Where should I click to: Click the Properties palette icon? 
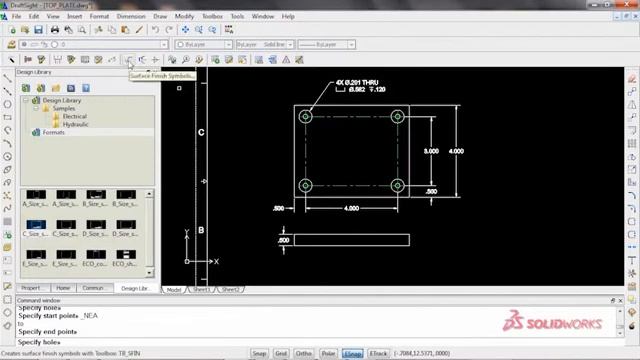coord(229,30)
